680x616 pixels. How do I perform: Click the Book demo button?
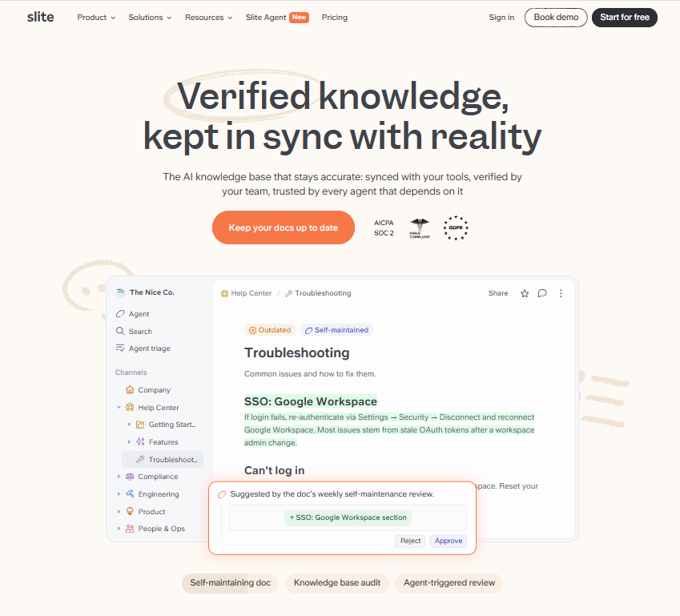tap(556, 18)
